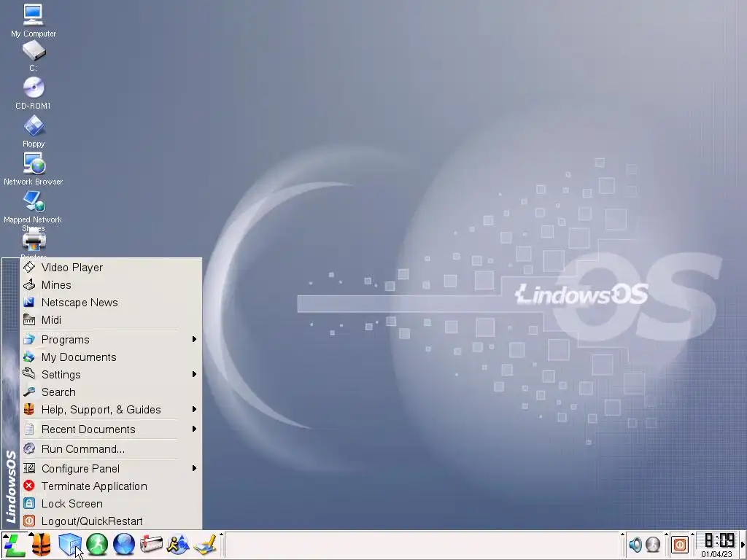The height and width of the screenshot is (560, 747).
Task: Expand the Settings submenu
Action: tap(111, 375)
